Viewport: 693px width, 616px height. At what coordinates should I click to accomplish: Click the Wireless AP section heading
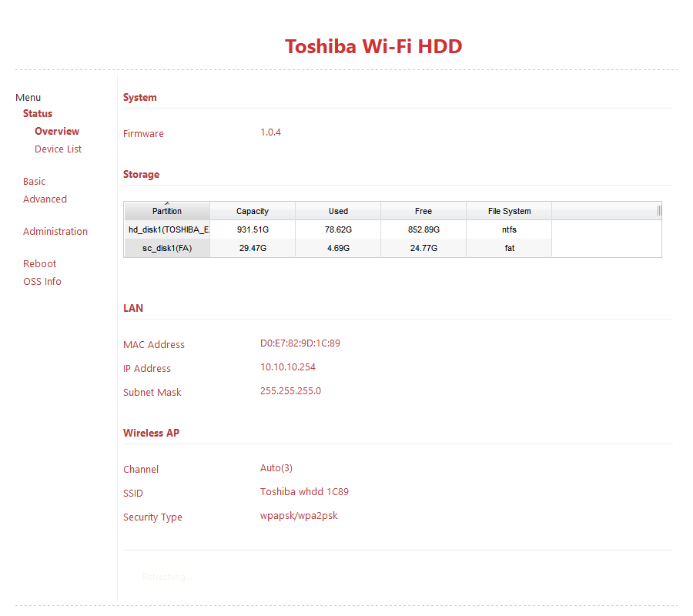(x=151, y=433)
